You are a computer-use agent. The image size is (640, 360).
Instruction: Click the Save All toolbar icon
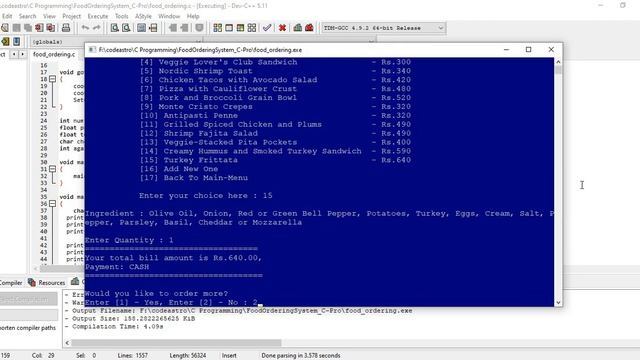[28, 28]
